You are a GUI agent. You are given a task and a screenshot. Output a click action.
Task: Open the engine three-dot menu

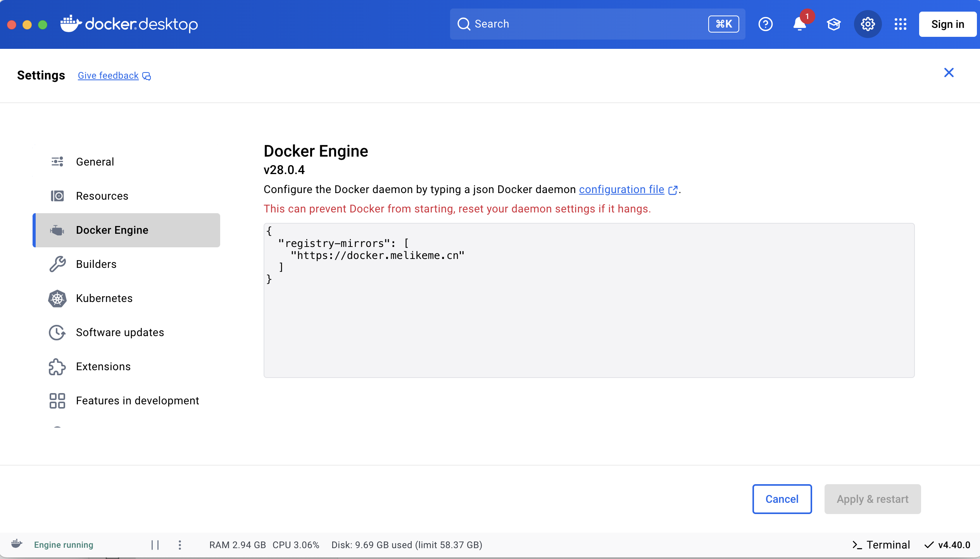click(179, 545)
